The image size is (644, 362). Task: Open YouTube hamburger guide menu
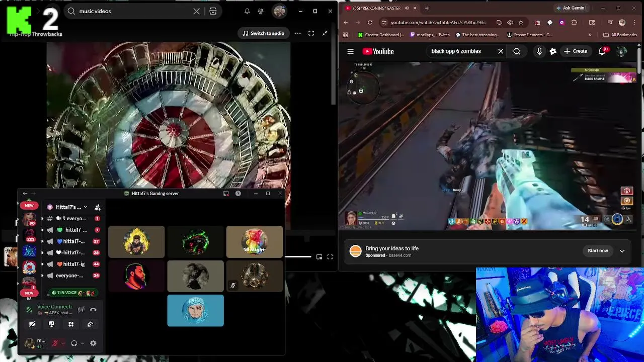tap(350, 51)
